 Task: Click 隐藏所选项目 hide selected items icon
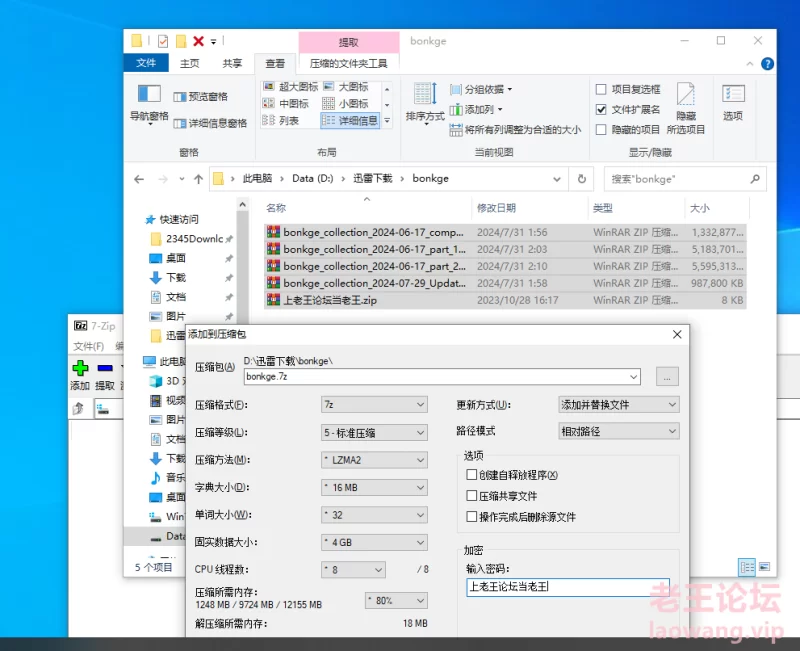(x=686, y=94)
